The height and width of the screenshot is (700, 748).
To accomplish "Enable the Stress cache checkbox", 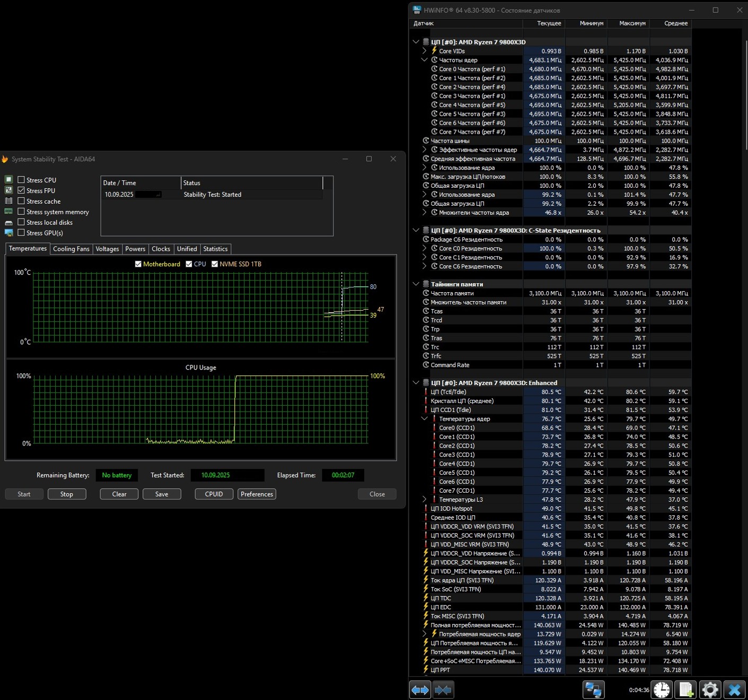I will click(21, 201).
